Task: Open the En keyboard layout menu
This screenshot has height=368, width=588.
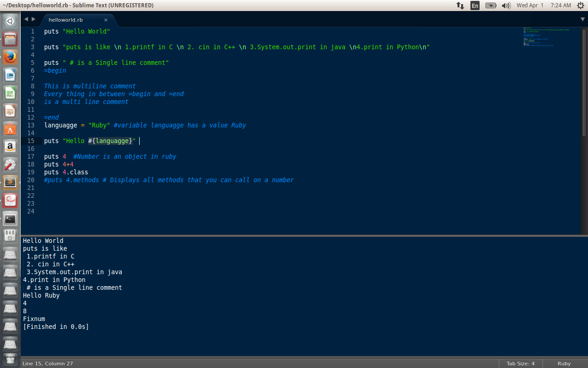Action: pos(475,5)
